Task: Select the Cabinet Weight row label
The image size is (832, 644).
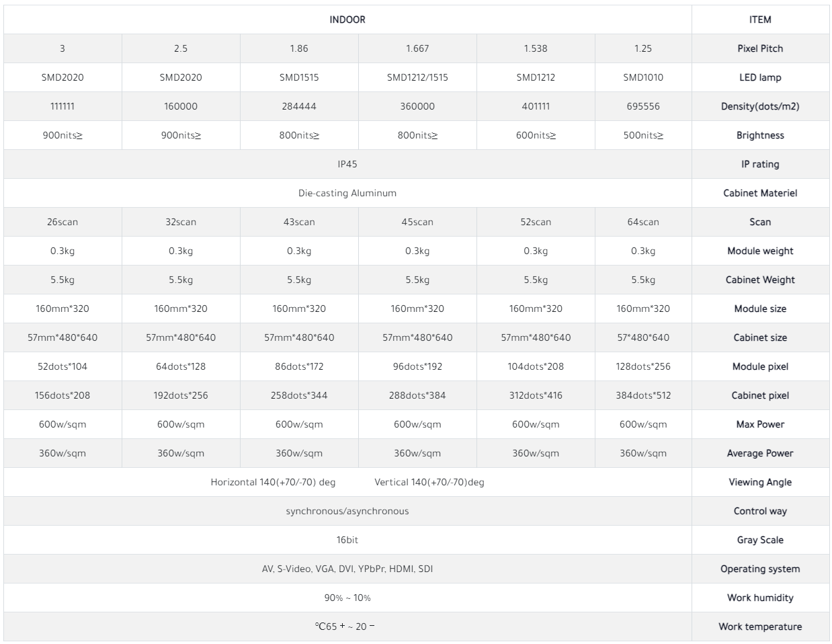Action: coord(760,280)
